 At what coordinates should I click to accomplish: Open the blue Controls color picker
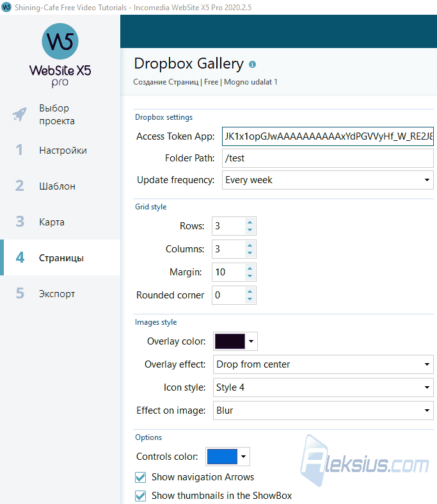coord(228,457)
